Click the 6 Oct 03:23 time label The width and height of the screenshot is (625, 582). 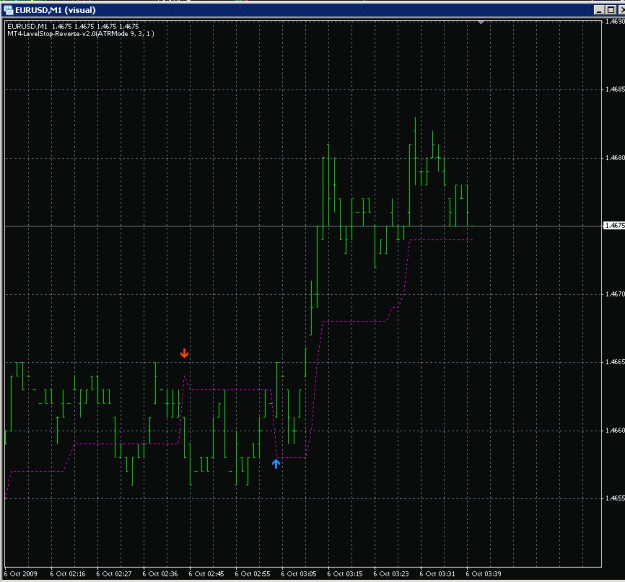tap(391, 574)
